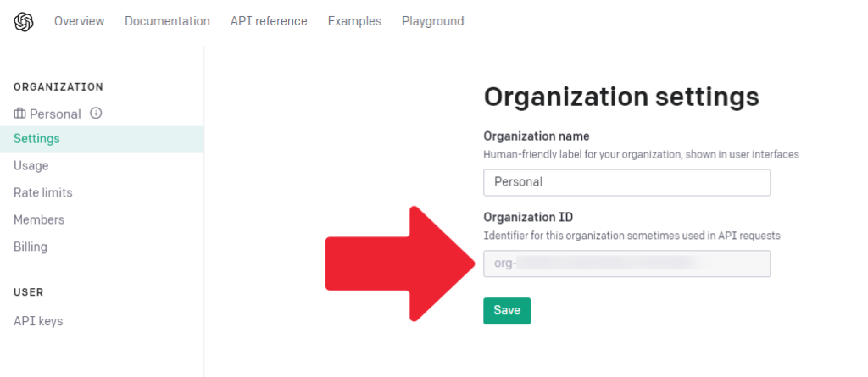
Task: Open the Members page
Action: point(39,219)
